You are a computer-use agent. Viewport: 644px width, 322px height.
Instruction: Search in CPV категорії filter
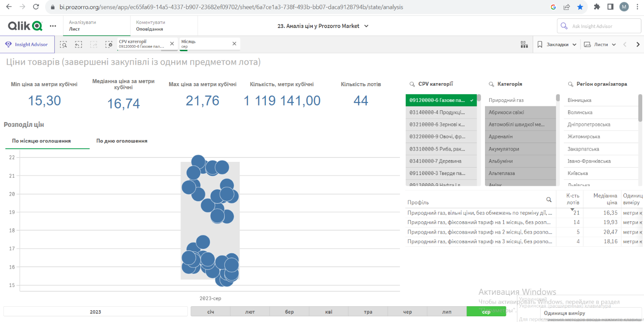(412, 84)
